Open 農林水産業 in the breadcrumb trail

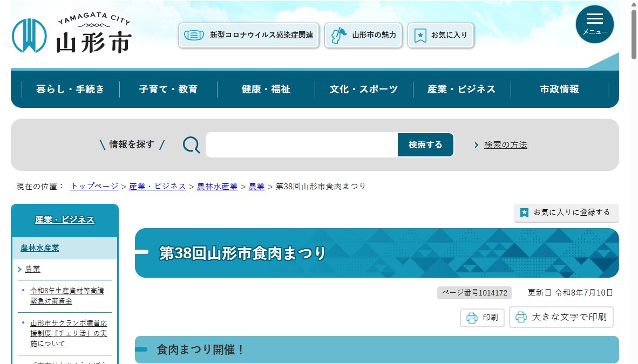(x=217, y=186)
